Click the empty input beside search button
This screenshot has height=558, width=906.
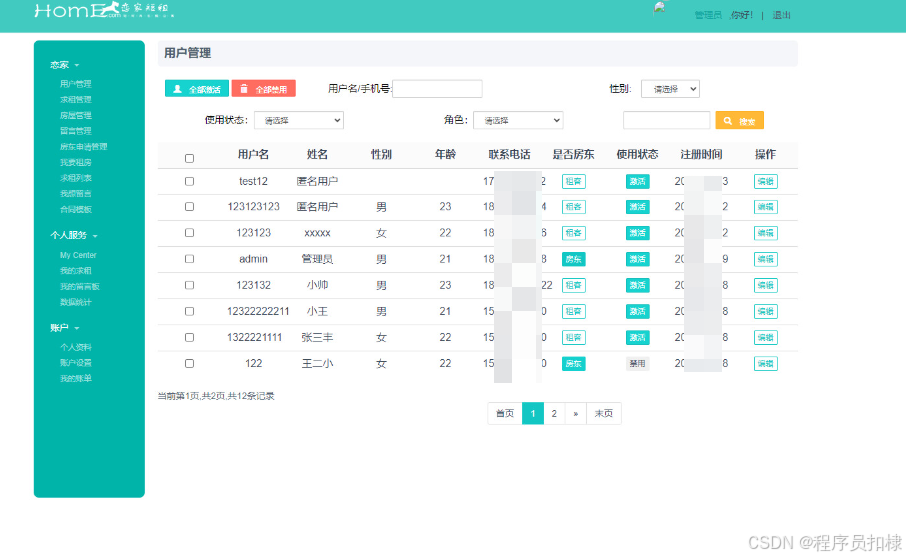point(666,120)
